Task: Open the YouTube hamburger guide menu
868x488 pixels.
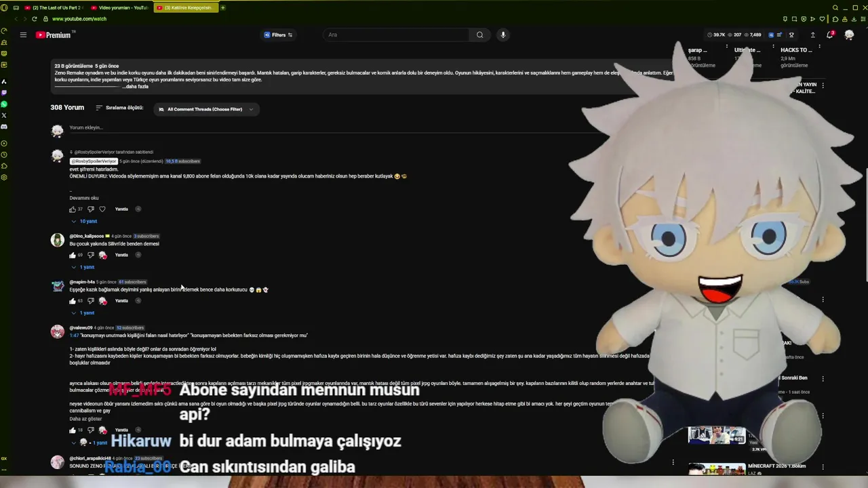Action: (x=23, y=35)
